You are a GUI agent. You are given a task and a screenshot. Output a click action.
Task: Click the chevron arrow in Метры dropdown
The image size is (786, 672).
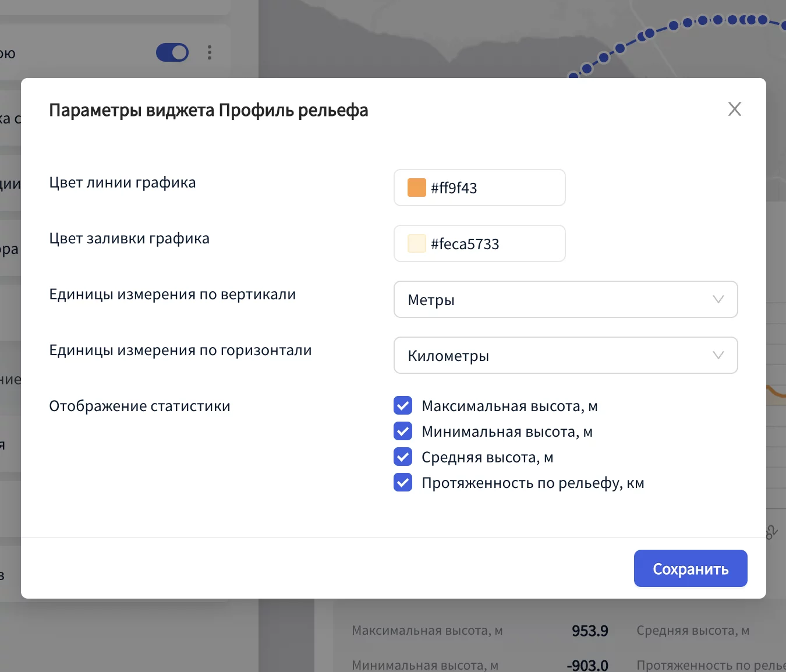point(718,299)
